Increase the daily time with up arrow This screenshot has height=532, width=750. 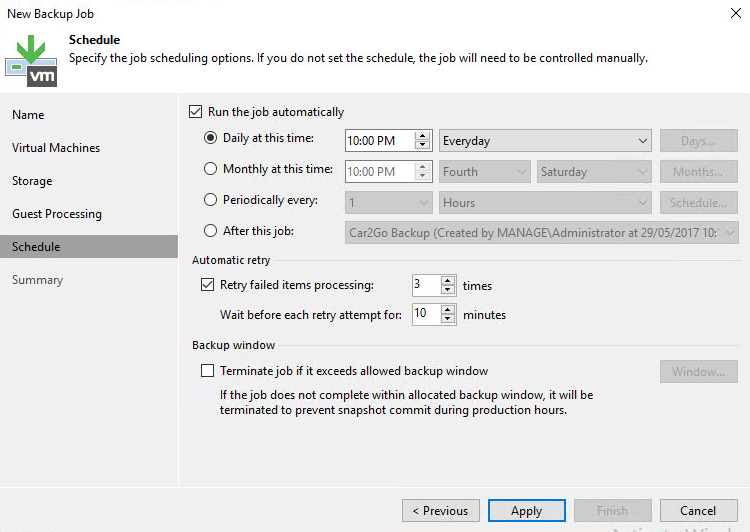click(422, 135)
